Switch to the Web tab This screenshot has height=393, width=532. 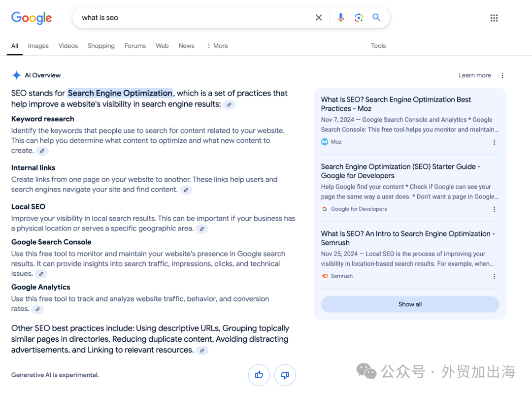pos(162,46)
